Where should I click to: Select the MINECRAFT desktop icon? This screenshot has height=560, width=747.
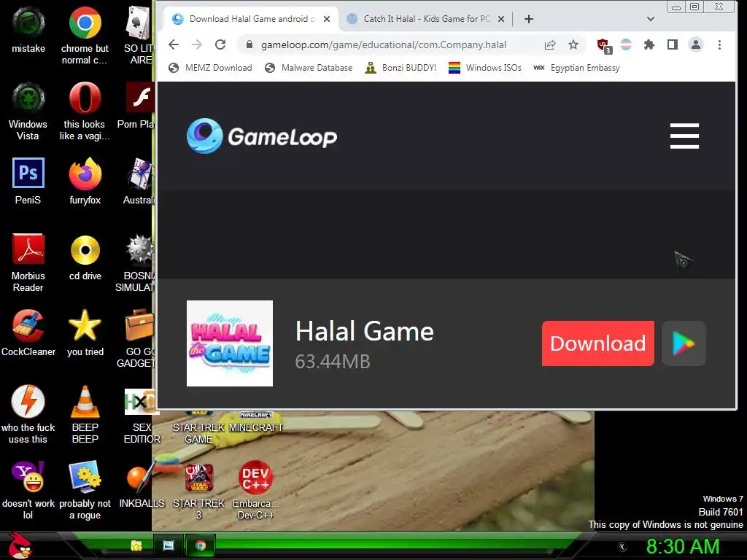256,421
